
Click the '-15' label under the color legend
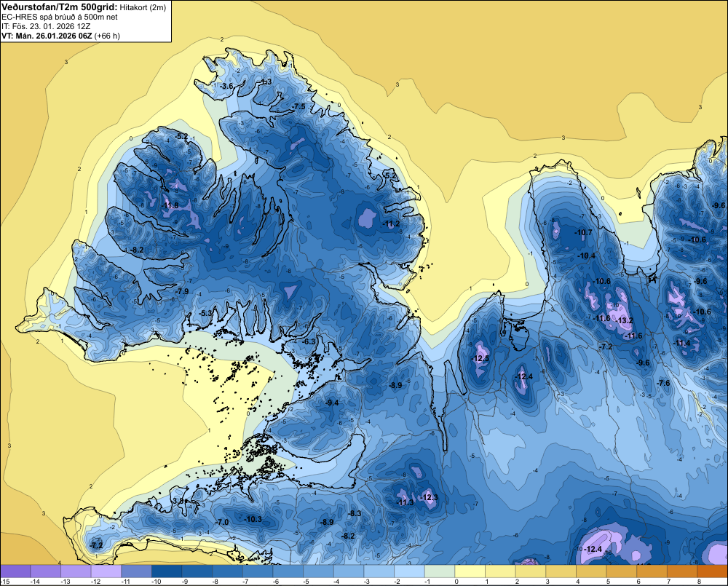point(6,582)
